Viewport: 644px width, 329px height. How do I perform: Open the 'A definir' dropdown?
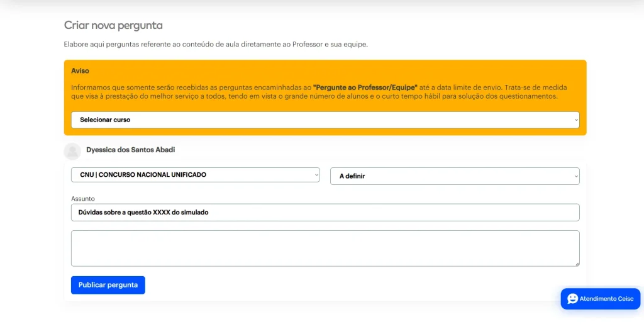(x=455, y=176)
